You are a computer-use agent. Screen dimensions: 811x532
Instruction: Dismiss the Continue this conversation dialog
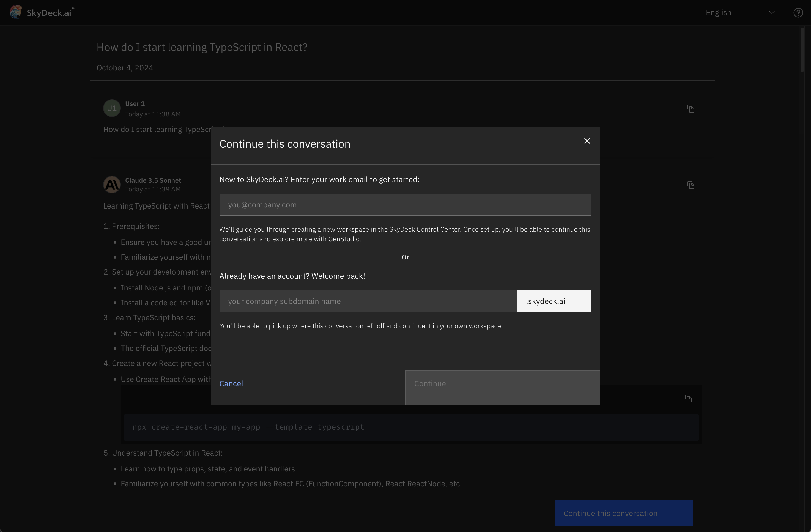pyautogui.click(x=587, y=140)
